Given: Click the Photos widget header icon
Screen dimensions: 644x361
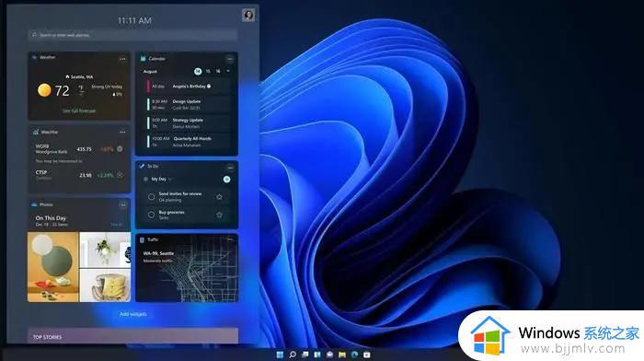Looking at the screenshot, I should point(35,204).
